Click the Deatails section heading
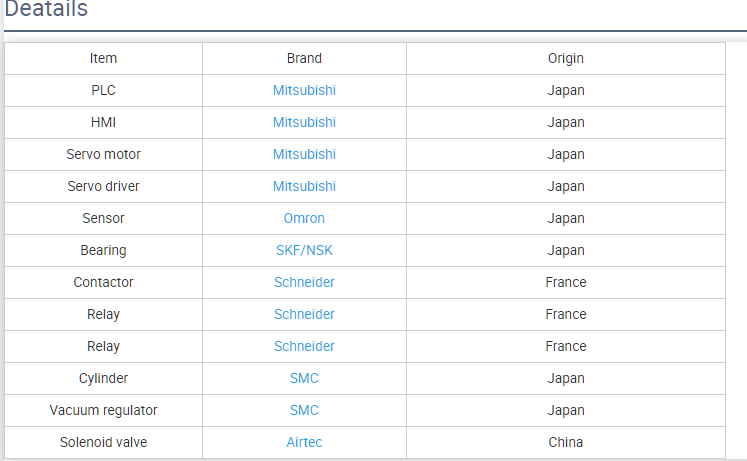Image resolution: width=747 pixels, height=461 pixels. click(46, 10)
